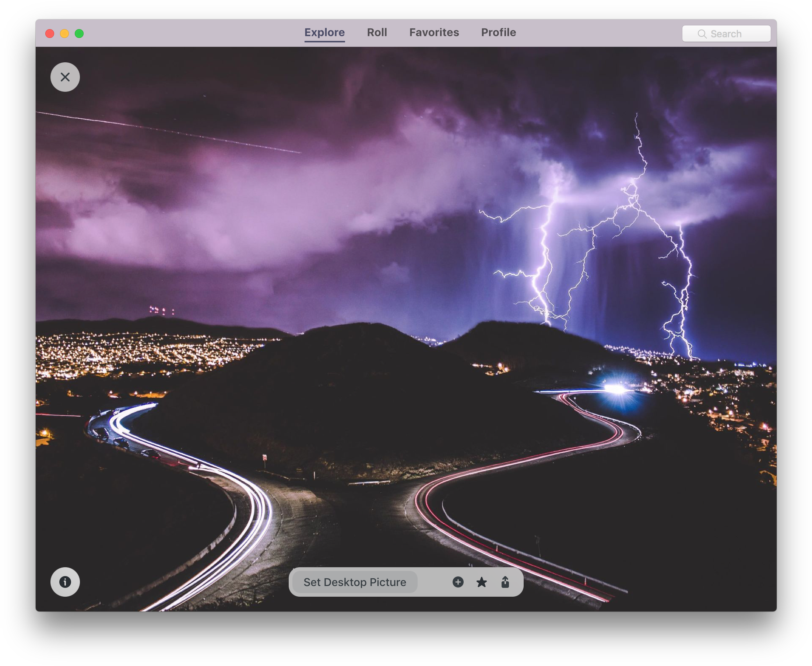The width and height of the screenshot is (812, 666).
Task: Switch to the Roll tab
Action: tap(376, 32)
